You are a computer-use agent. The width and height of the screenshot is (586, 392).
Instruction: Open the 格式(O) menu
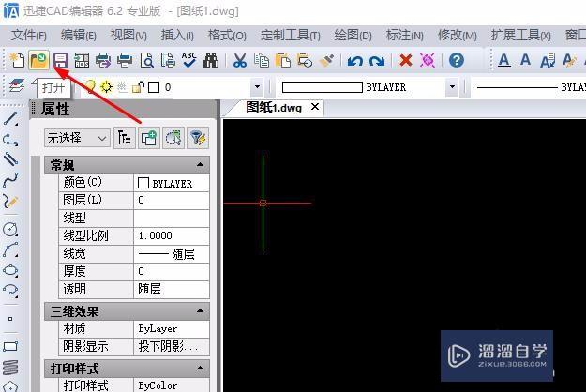[227, 35]
